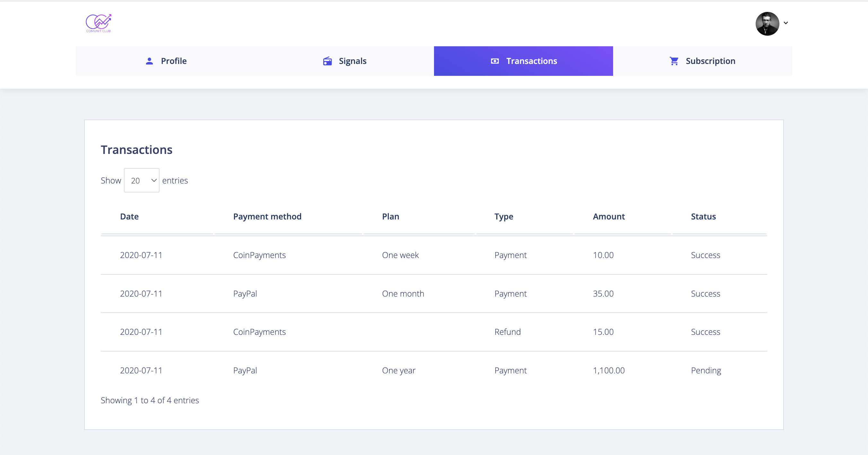Click the Comunit Club logo

99,23
